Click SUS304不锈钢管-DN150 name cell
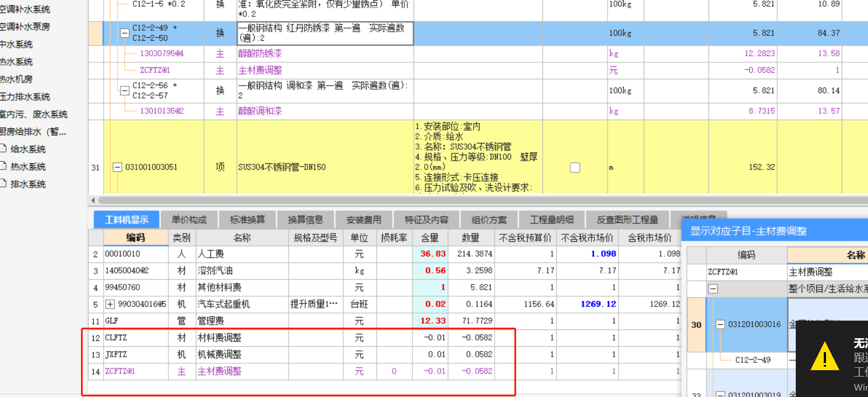This screenshot has height=397, width=868. point(325,167)
